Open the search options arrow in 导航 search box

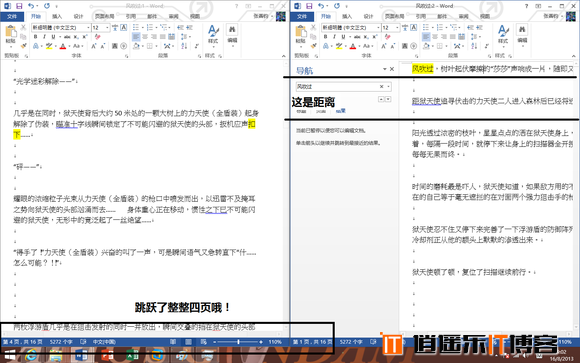point(388,87)
